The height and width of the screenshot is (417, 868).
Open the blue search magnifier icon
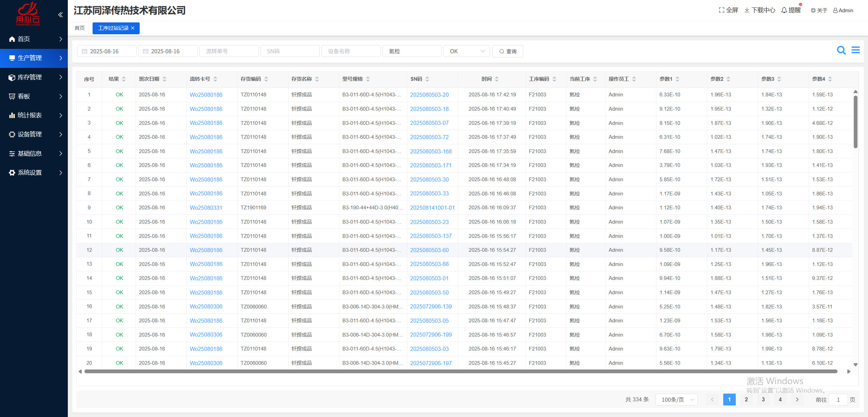841,50
